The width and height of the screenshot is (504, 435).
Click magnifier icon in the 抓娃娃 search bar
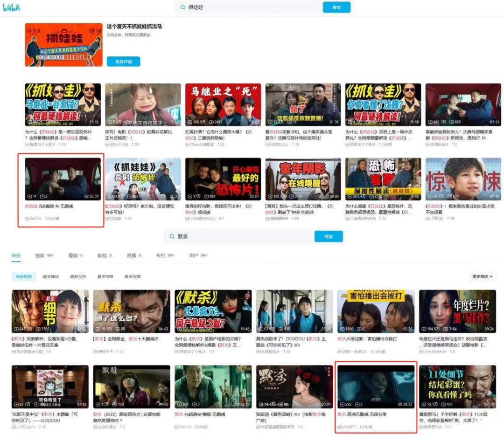(182, 7)
